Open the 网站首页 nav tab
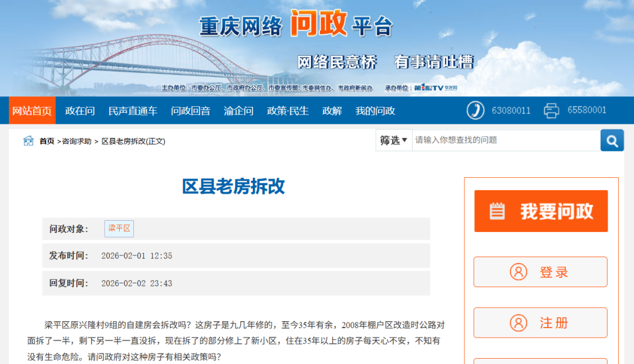 (x=32, y=110)
